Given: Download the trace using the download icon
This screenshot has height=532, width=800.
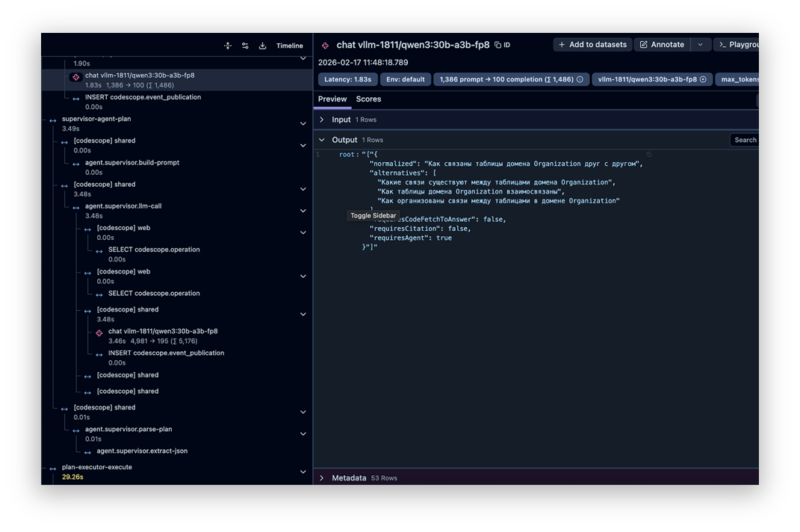Looking at the screenshot, I should click(263, 46).
